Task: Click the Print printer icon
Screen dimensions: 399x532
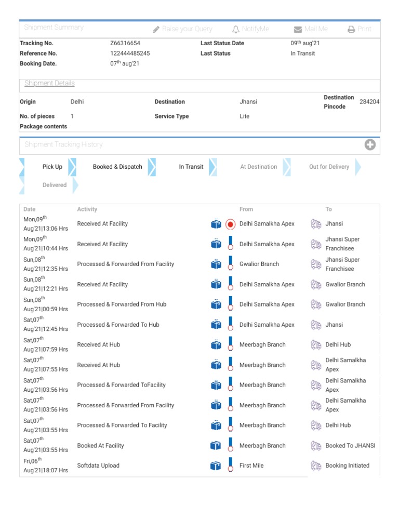Action: (351, 30)
